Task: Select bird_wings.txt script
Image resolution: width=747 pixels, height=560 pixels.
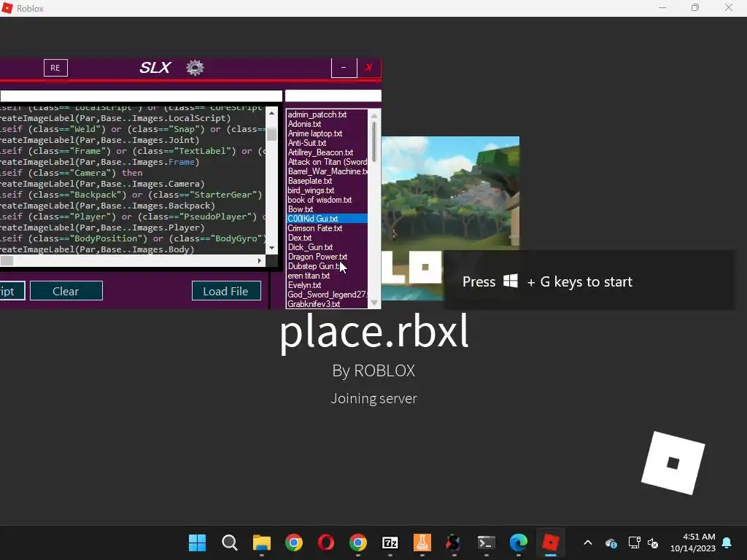Action: click(311, 190)
